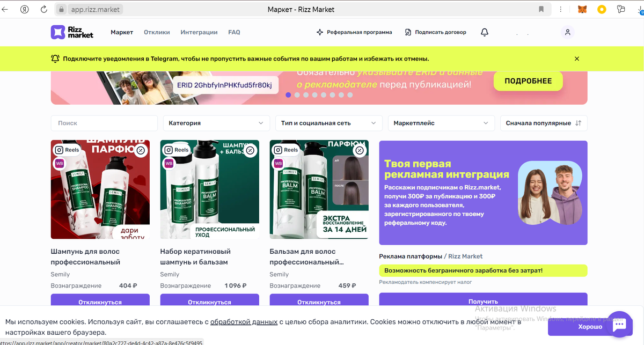
Task: Click Откликнуться under shampoo card
Action: point(100,300)
